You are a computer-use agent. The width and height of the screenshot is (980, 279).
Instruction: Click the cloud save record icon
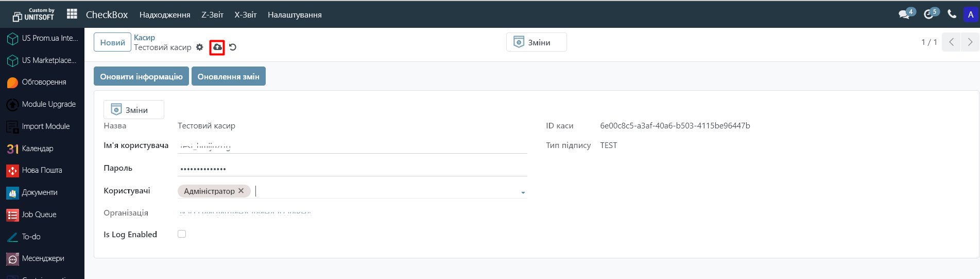point(217,47)
